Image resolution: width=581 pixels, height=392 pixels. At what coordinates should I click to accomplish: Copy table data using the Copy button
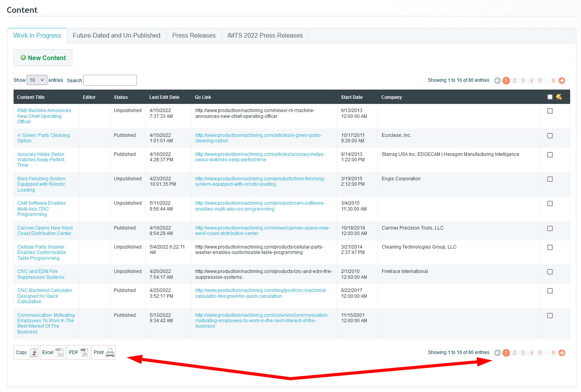pos(26,352)
